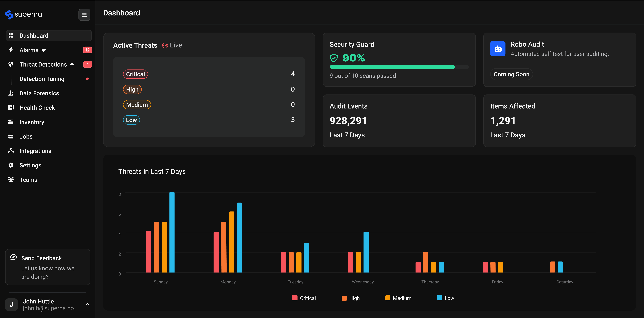Click the Send Feedback card

48,267
